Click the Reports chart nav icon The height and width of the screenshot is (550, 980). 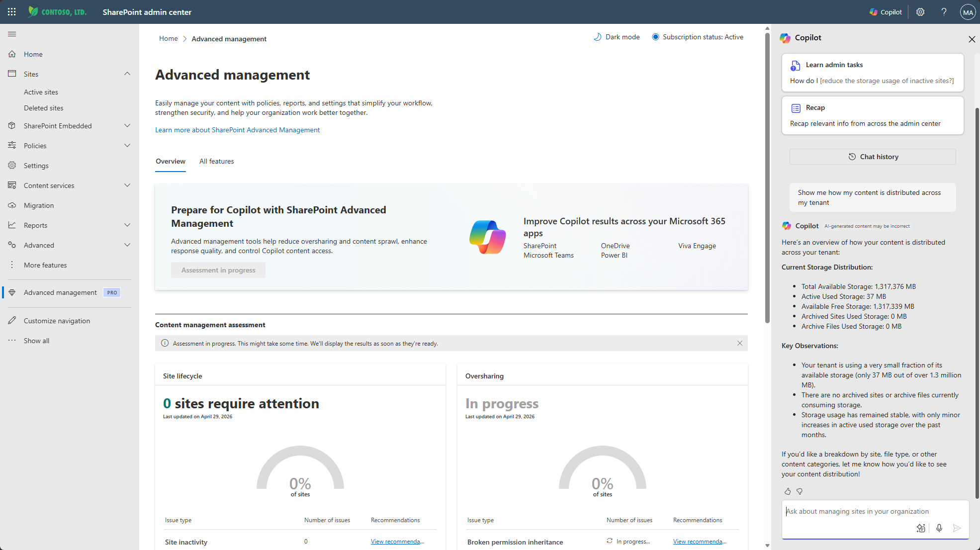(12, 225)
